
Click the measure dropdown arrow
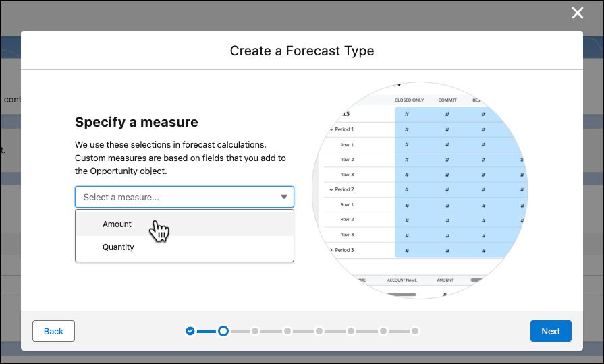point(284,197)
